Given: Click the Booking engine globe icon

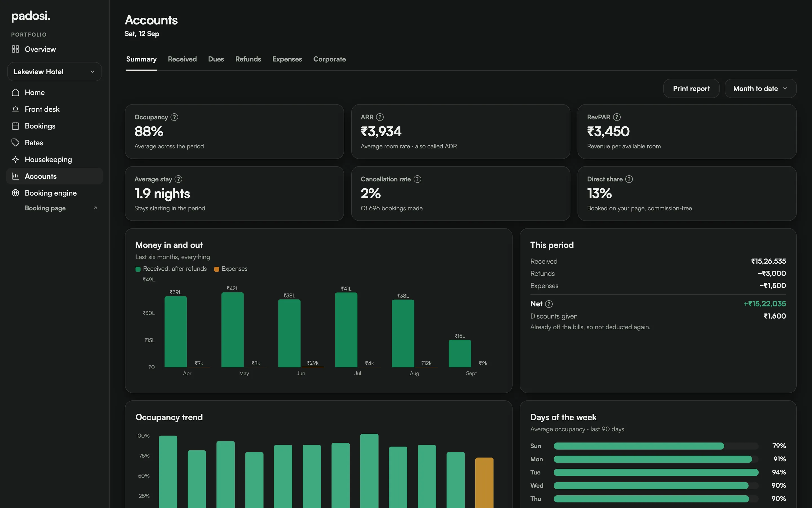Looking at the screenshot, I should click(16, 193).
